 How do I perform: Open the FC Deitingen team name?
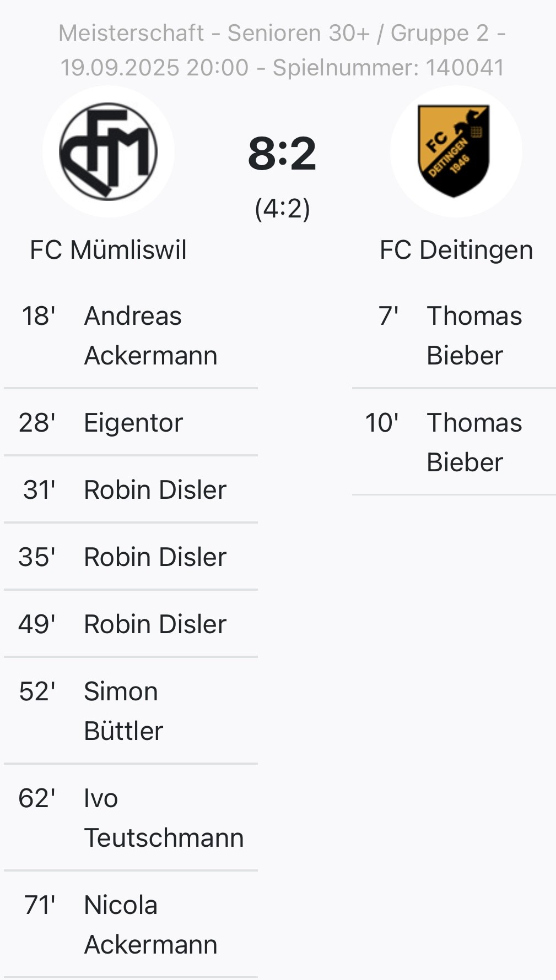(456, 250)
